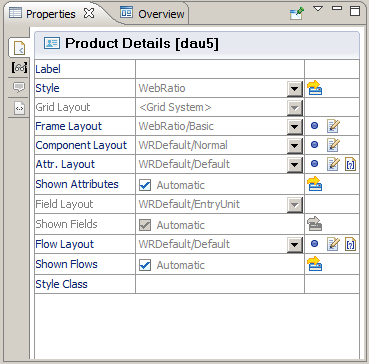Click into the Label value field

[x=220, y=69]
